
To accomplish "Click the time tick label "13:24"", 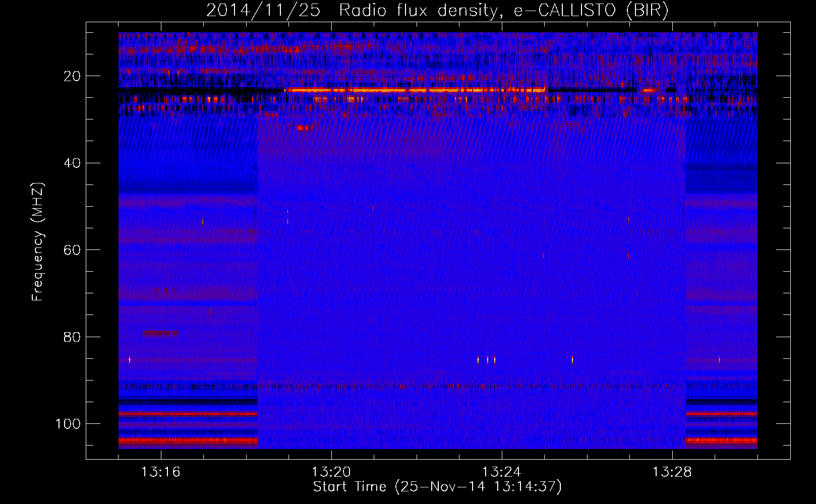I will (x=501, y=472).
